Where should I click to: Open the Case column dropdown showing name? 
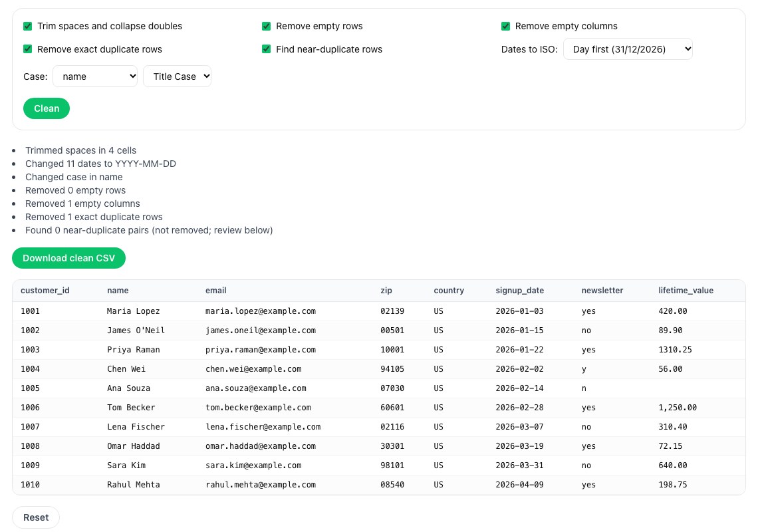click(x=95, y=76)
